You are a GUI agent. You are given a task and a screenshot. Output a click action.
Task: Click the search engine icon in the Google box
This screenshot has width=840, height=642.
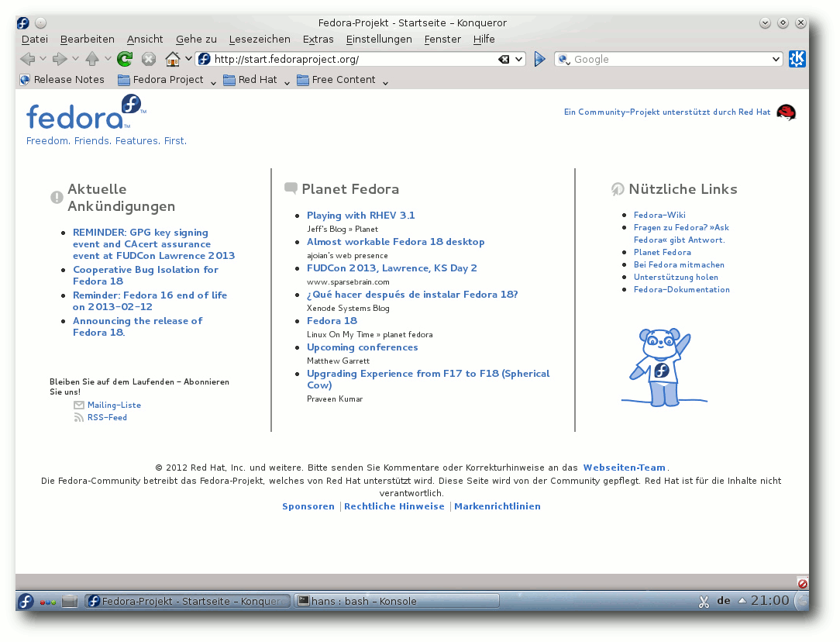563,60
